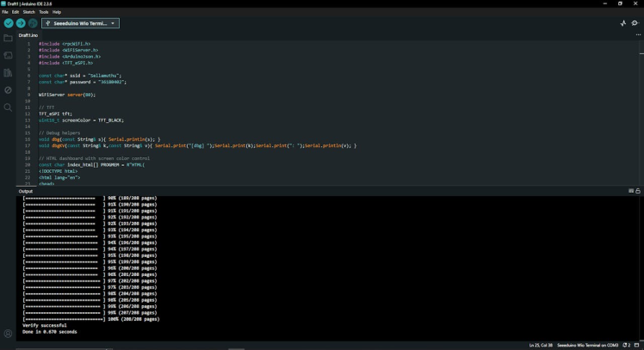The width and height of the screenshot is (644, 350).
Task: Click the #include <ArduinoJson.h> line
Action: [x=70, y=57]
